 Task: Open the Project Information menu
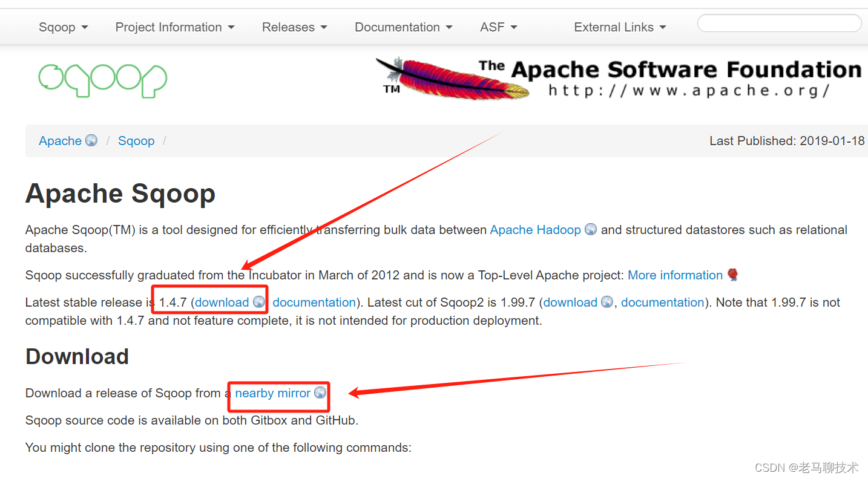[175, 27]
